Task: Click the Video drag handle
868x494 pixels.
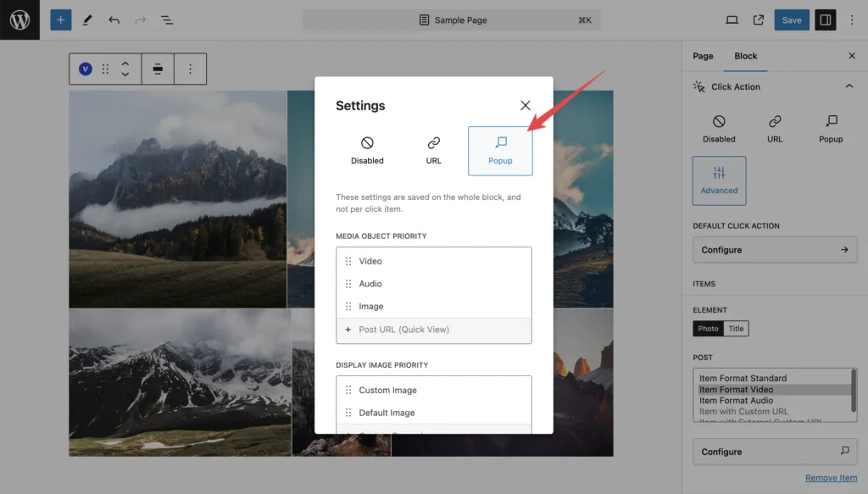Action: (348, 261)
